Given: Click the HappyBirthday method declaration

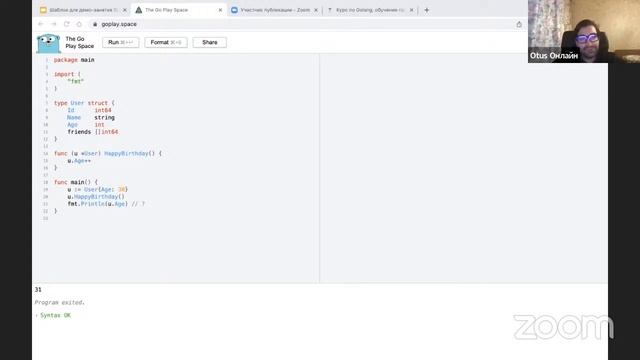Looking at the screenshot, I should pyautogui.click(x=108, y=153).
